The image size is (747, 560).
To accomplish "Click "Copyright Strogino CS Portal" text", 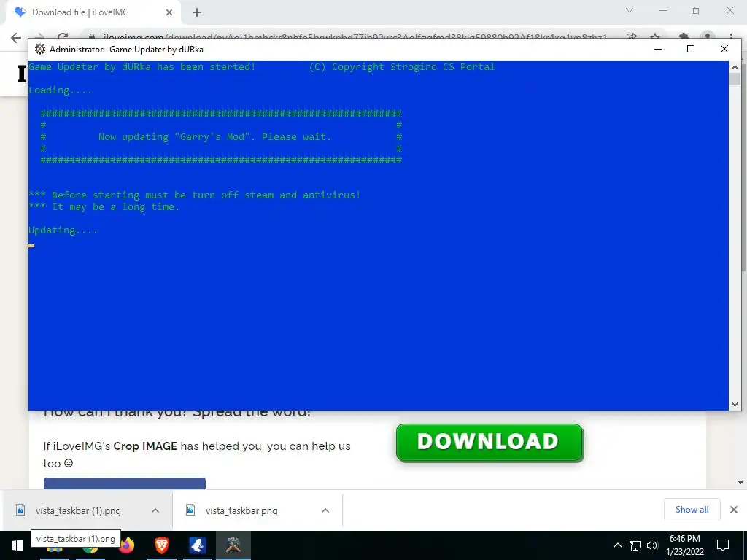I will tap(402, 66).
